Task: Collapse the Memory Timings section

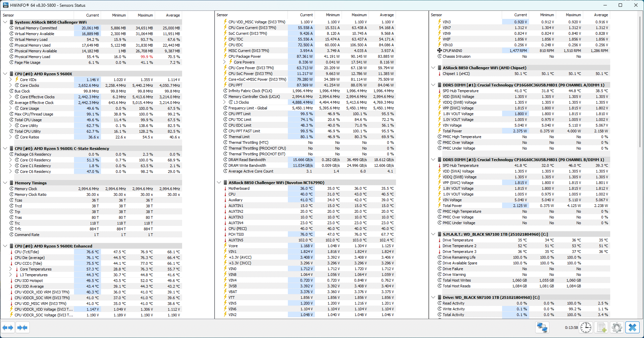Action: coord(5,183)
